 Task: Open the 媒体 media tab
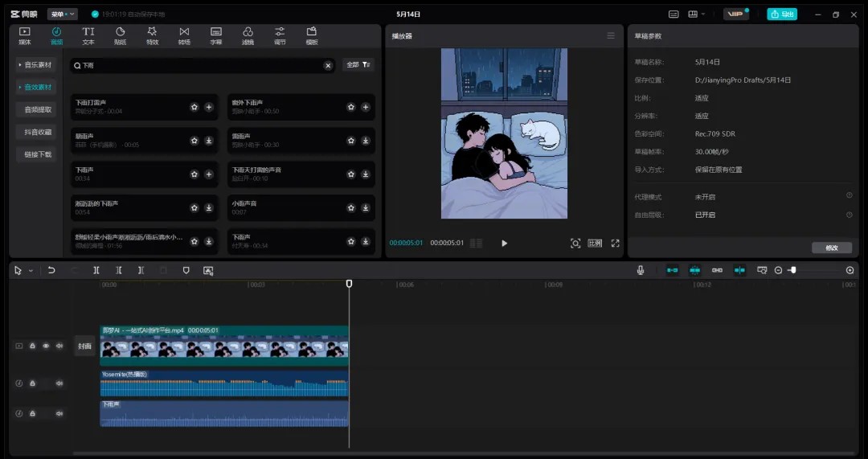click(x=25, y=36)
